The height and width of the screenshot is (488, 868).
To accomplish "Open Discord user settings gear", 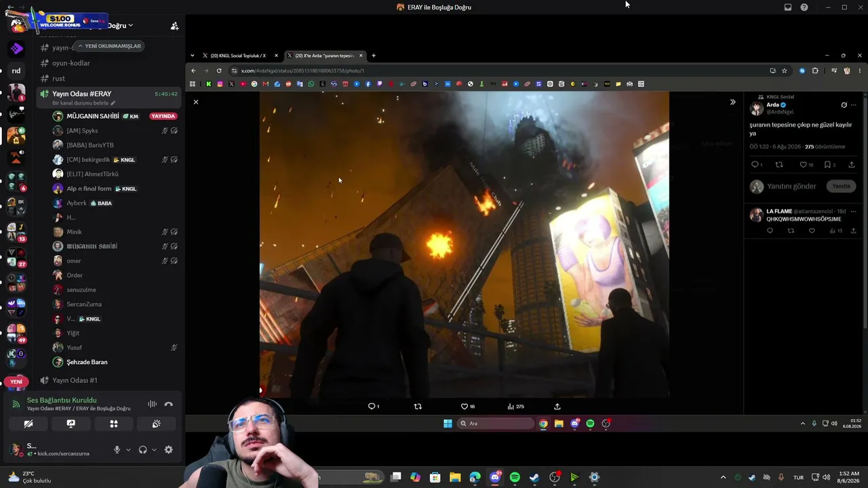I will click(x=168, y=449).
